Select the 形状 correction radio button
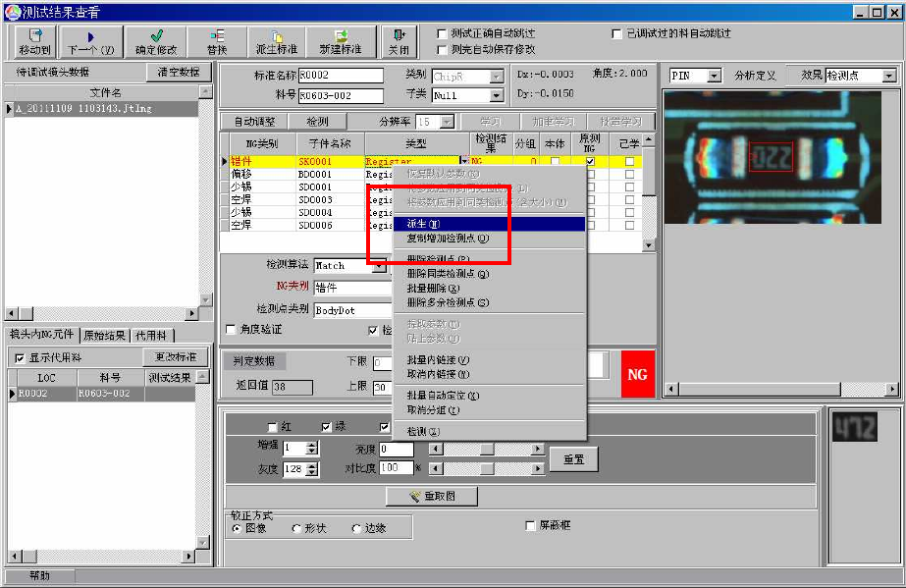This screenshot has height=588, width=906. 296,528
